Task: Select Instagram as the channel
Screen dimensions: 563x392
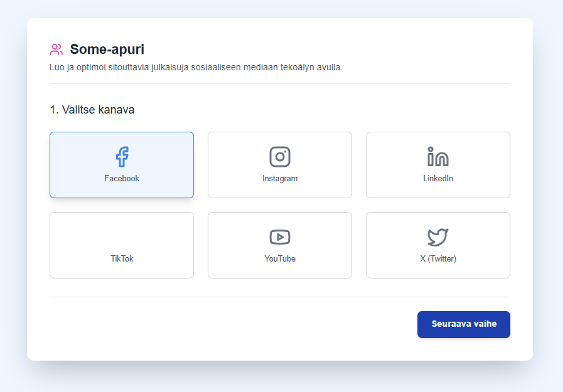Action: pos(279,164)
